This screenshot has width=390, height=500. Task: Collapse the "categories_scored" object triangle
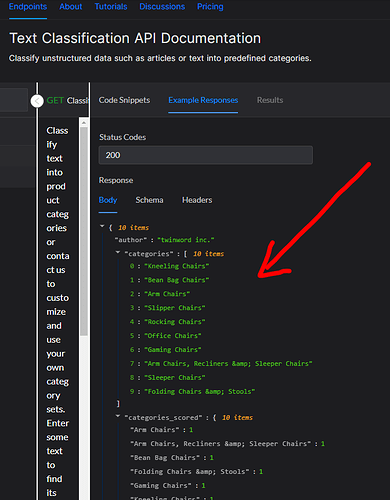point(118,416)
